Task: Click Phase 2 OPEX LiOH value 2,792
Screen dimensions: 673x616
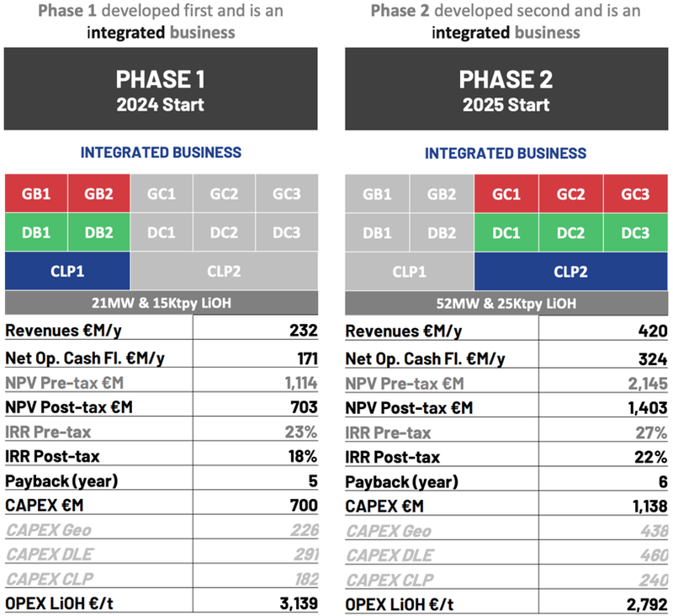Action: coord(647,604)
